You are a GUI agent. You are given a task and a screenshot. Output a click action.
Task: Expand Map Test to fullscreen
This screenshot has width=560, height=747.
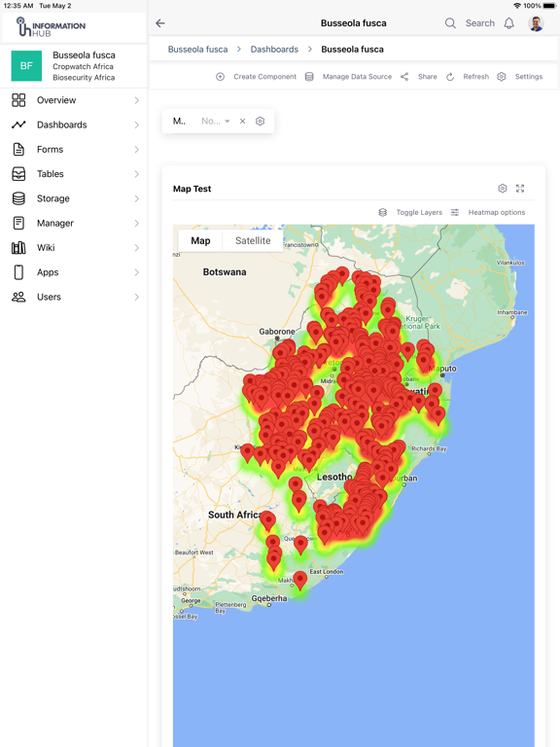[x=520, y=188]
